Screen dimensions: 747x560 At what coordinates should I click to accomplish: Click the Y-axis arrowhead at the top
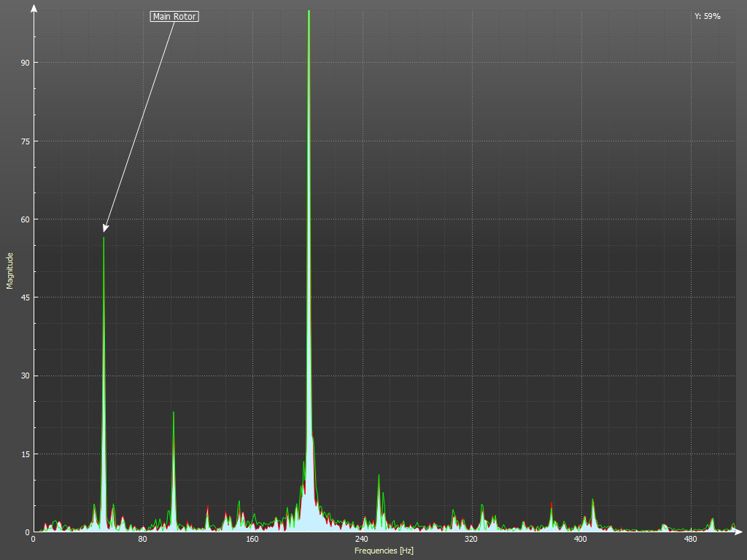pyautogui.click(x=34, y=9)
